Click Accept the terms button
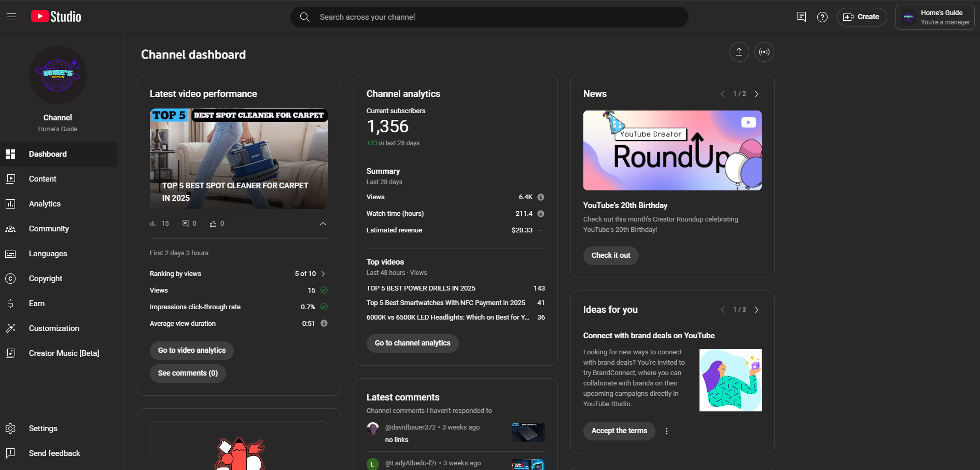Screen dimensions: 980x470 coord(619,431)
